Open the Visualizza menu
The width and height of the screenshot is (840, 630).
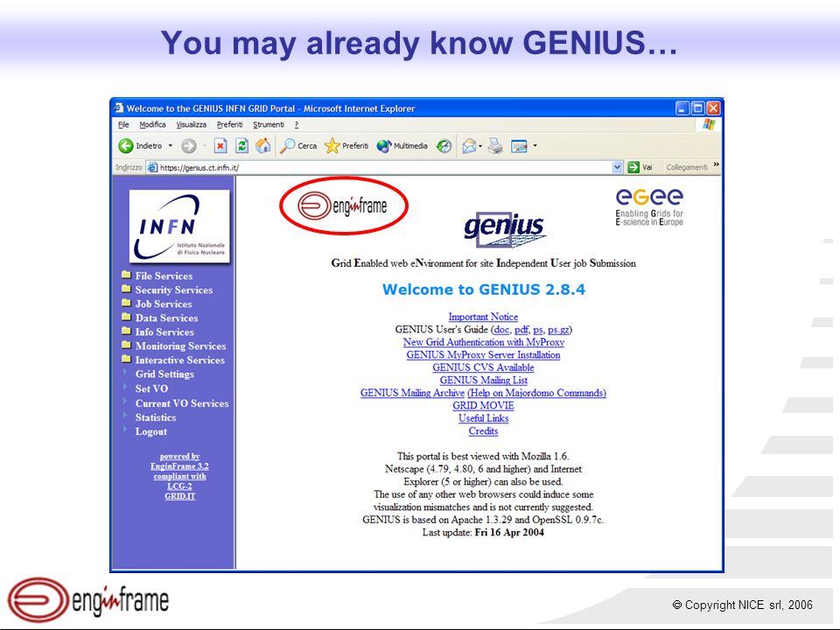coord(192,124)
